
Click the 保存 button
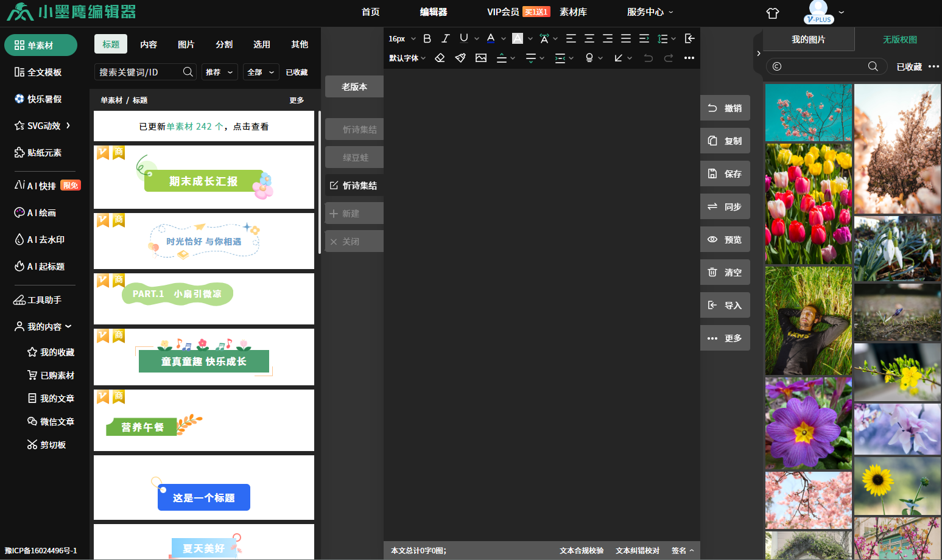point(725,173)
